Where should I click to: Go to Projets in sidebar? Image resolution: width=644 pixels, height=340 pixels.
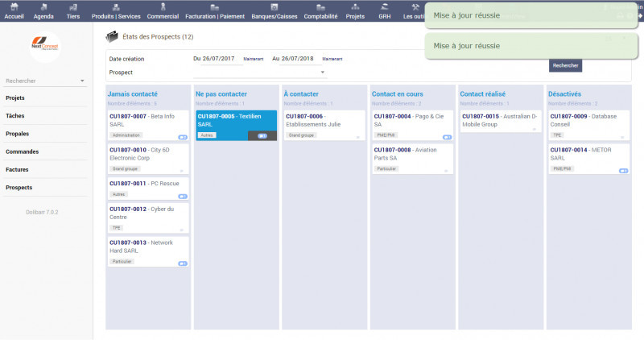[15, 97]
